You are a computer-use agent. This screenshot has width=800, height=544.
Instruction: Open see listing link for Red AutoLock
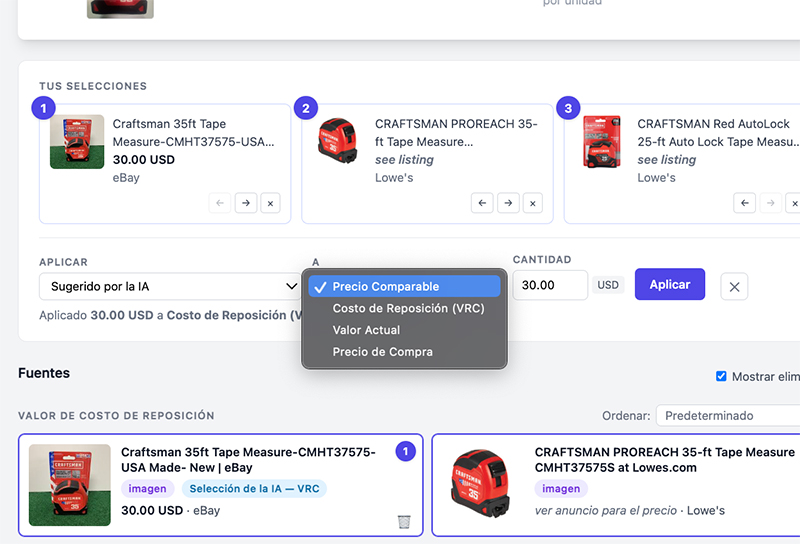pos(666,160)
